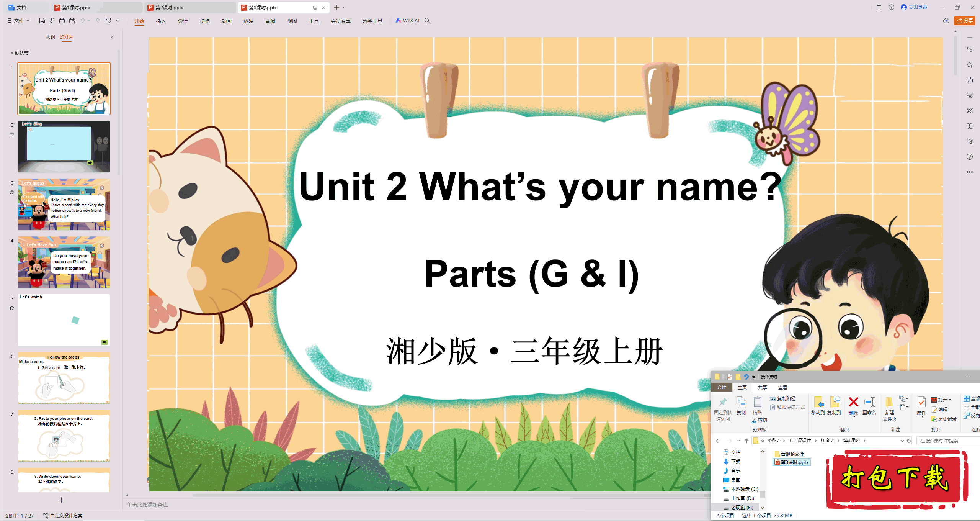The height and width of the screenshot is (521, 980).
Task: Click 复制路径 in Explorer ribbon
Action: (783, 399)
